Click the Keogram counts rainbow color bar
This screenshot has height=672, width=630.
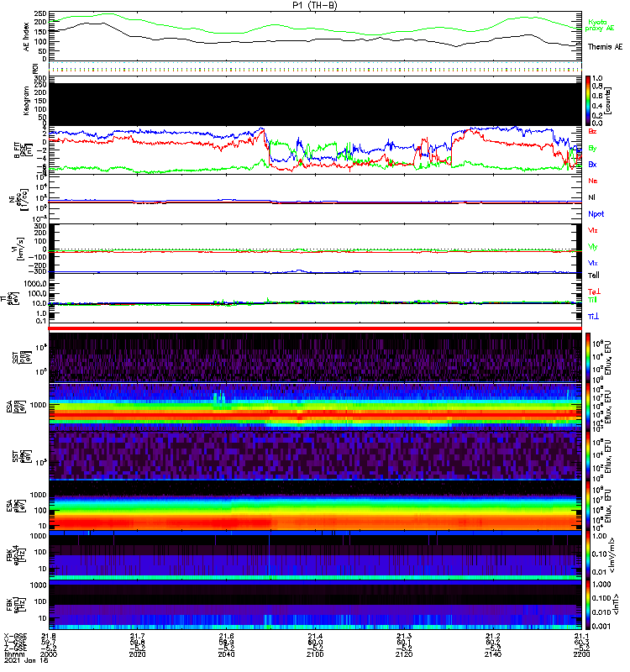588,101
